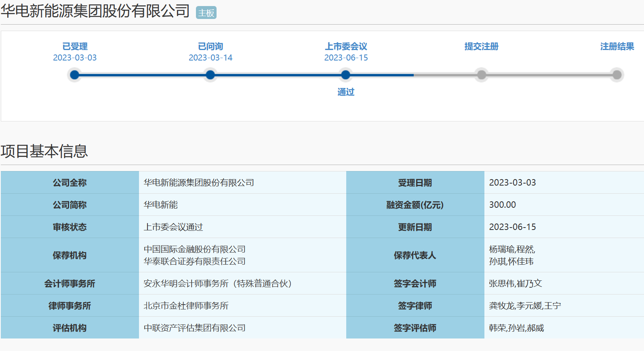
Task: Click the 受理日期 header cell
Action: click(415, 182)
